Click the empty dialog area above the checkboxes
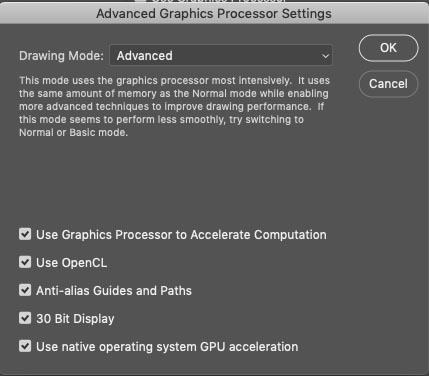 pyautogui.click(x=173, y=182)
